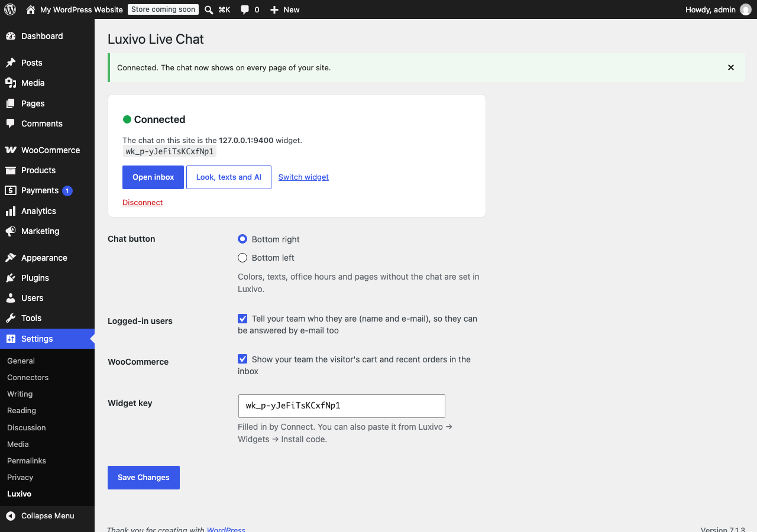The image size is (757, 532).
Task: Select the Bottom left radio option
Action: click(x=242, y=258)
